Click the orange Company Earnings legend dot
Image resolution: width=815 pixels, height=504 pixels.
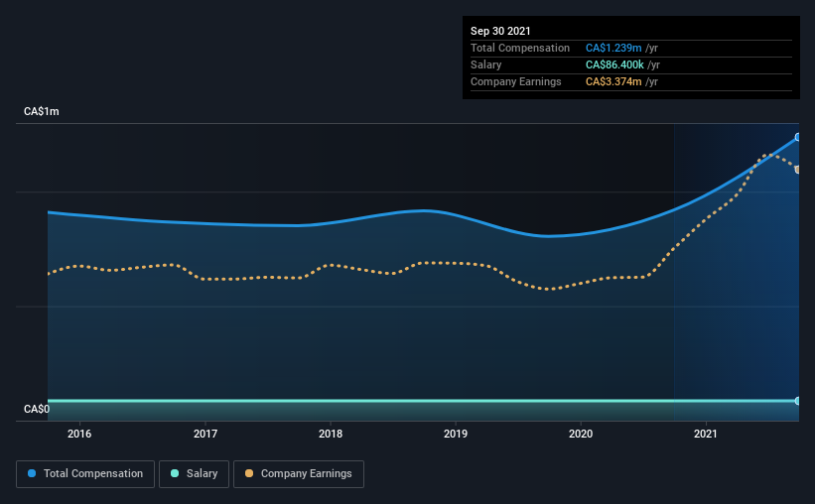[x=249, y=473]
